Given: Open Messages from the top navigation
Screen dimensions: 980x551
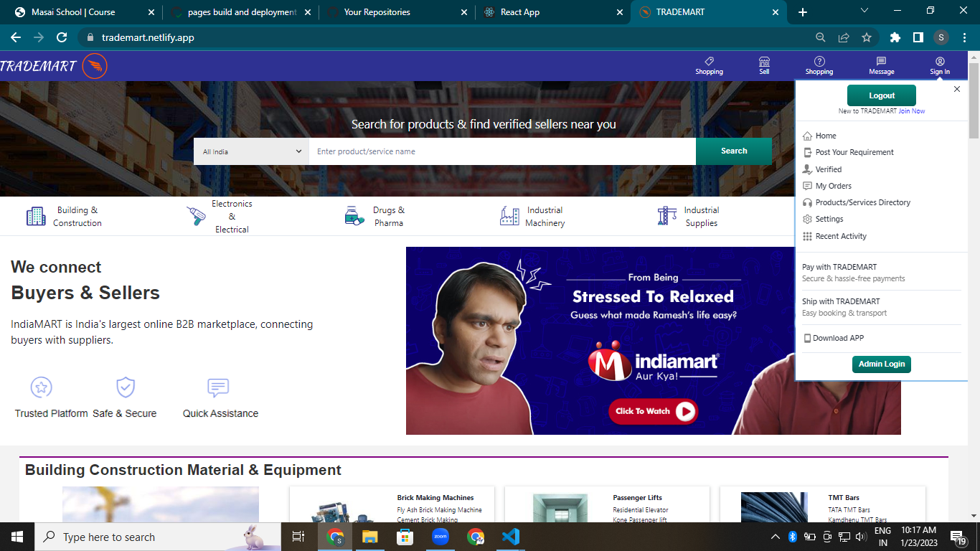Looking at the screenshot, I should coord(881,64).
